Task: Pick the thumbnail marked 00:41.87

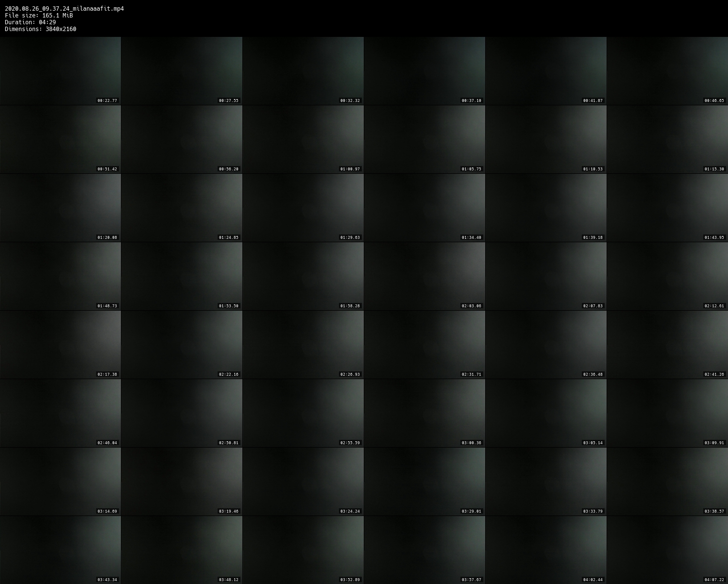Action: 546,71
